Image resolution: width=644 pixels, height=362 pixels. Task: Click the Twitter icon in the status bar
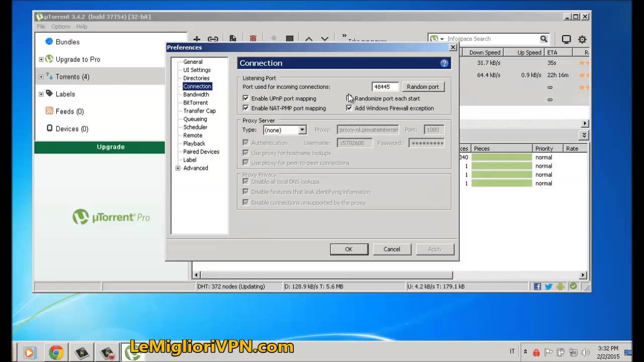(x=548, y=287)
